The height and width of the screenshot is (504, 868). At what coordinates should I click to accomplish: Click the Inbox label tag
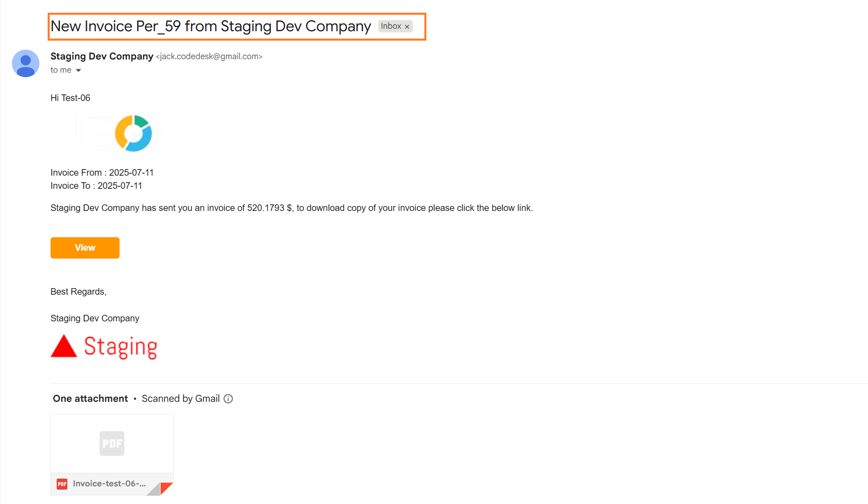click(391, 26)
